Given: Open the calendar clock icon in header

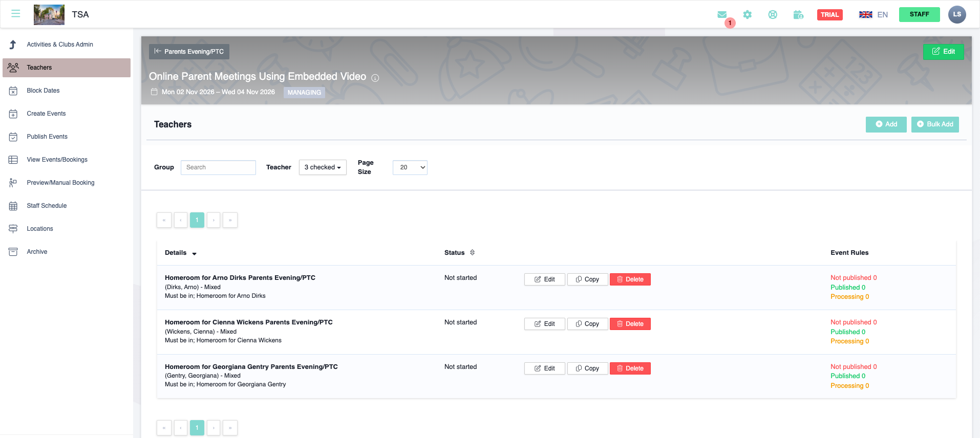Looking at the screenshot, I should [798, 15].
